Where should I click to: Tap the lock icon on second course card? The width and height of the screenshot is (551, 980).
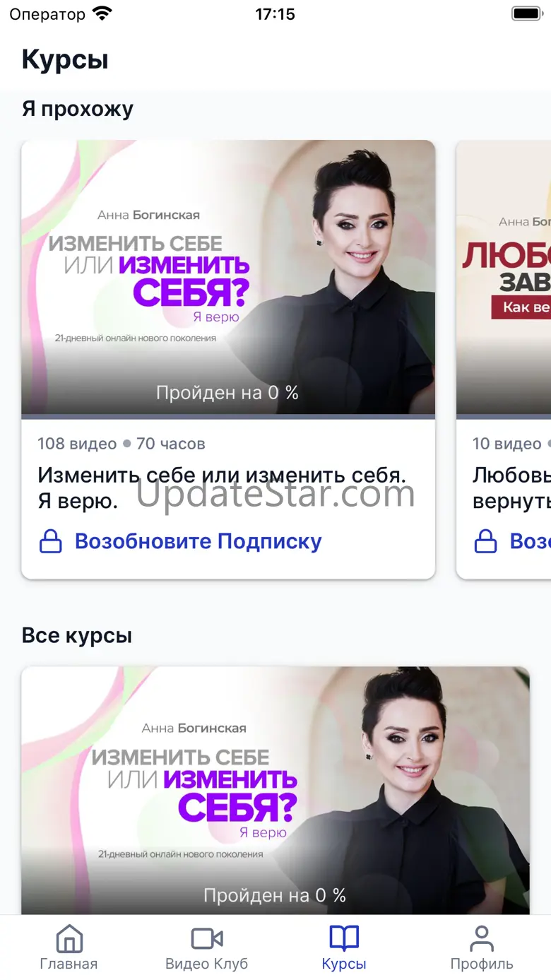tap(485, 541)
